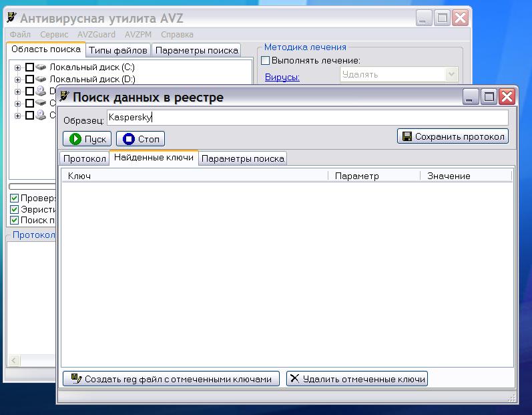Expand the Локальный диск (C:) tree node
532x415 pixels.
point(17,67)
